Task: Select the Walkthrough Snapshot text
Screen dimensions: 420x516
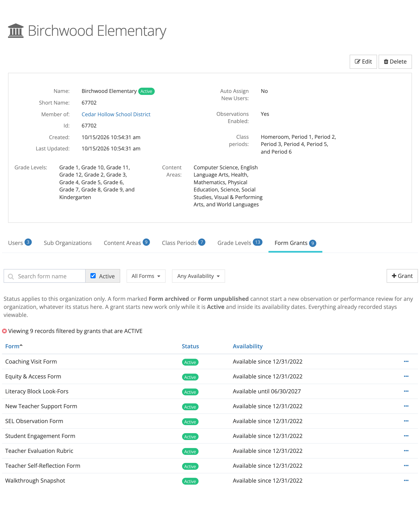Action: [35, 480]
